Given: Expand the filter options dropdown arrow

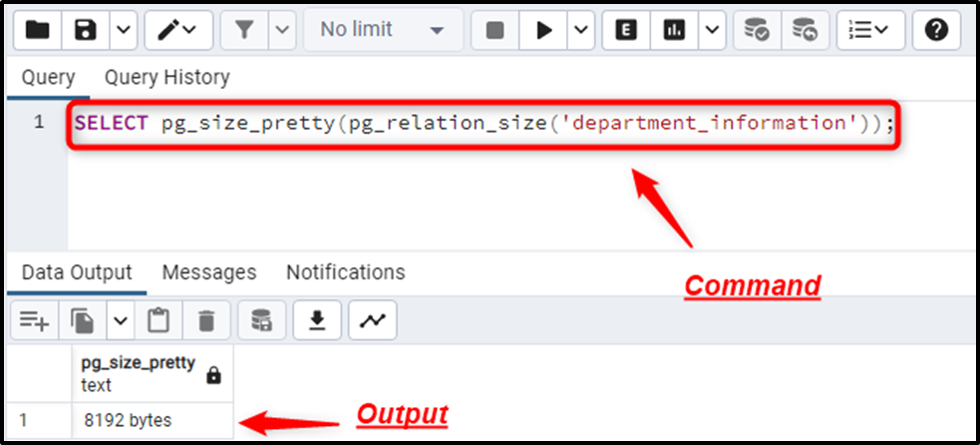Looking at the screenshot, I should (x=282, y=30).
